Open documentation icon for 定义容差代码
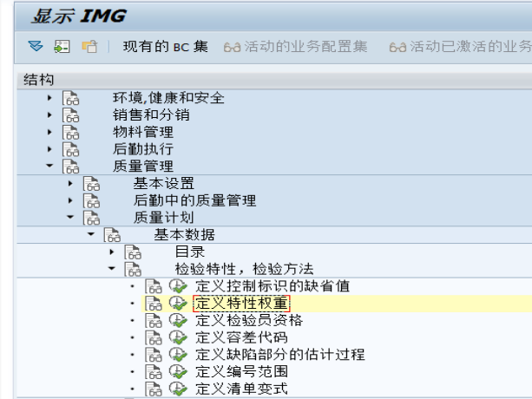 pos(154,337)
